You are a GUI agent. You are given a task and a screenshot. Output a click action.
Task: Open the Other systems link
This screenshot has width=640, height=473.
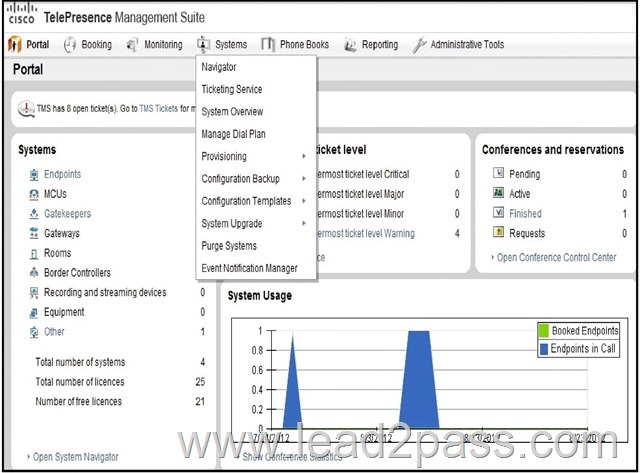pos(54,332)
